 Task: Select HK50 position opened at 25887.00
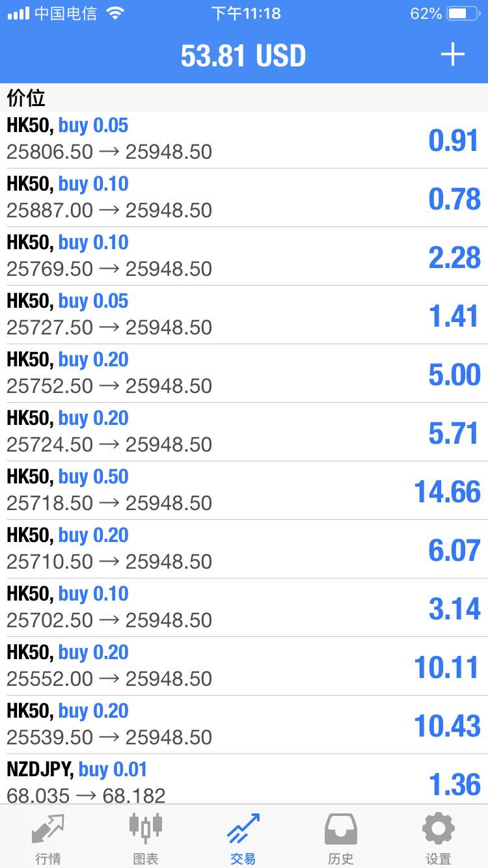pos(244,198)
